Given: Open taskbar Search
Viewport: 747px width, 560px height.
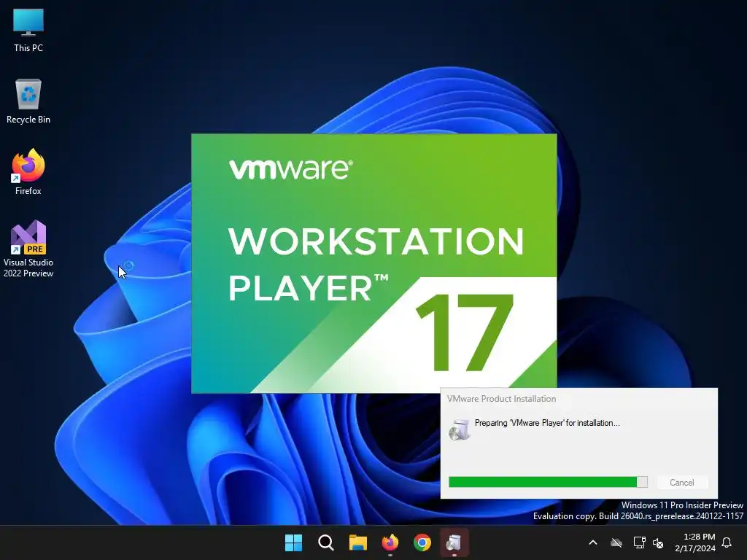Looking at the screenshot, I should pos(326,542).
